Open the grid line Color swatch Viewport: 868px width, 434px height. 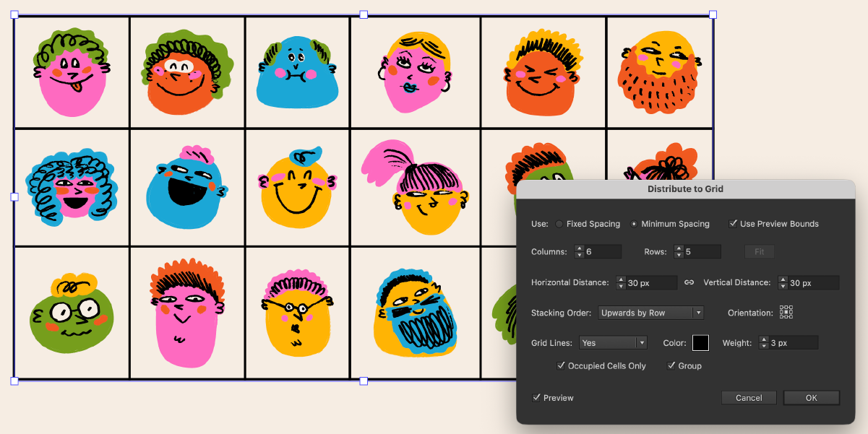tap(700, 343)
